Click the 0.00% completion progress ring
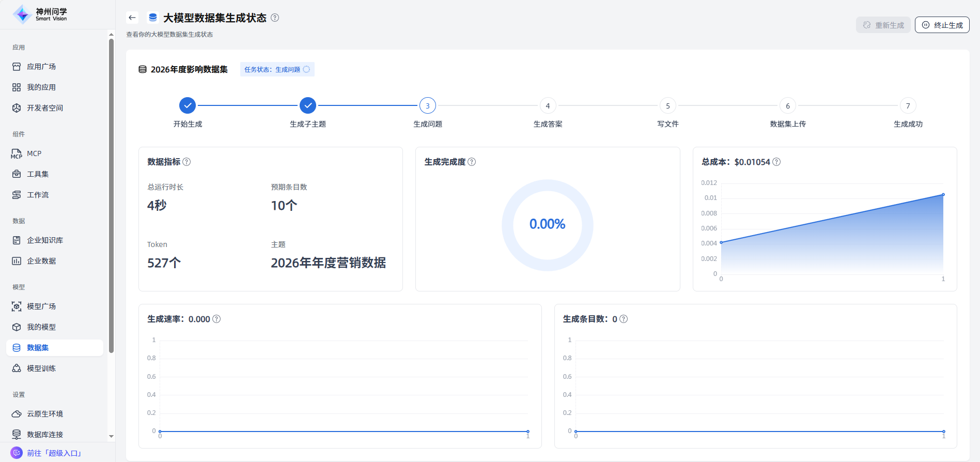Screen dimensions: 980x462 click(x=547, y=225)
